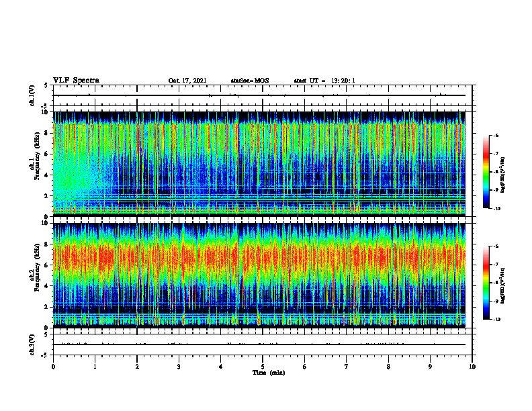Click the '-10' value on lower color bar
The height and width of the screenshot is (411, 532).
(x=496, y=320)
